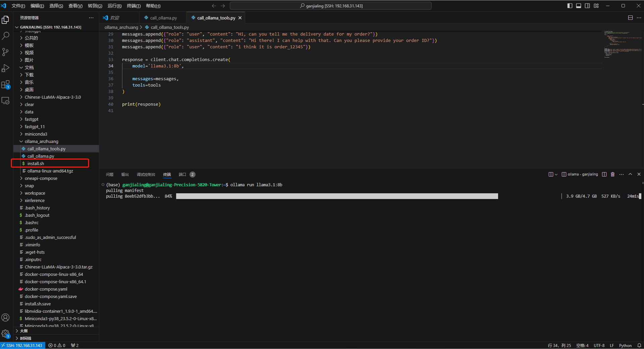Close the terminal panel

click(x=639, y=174)
